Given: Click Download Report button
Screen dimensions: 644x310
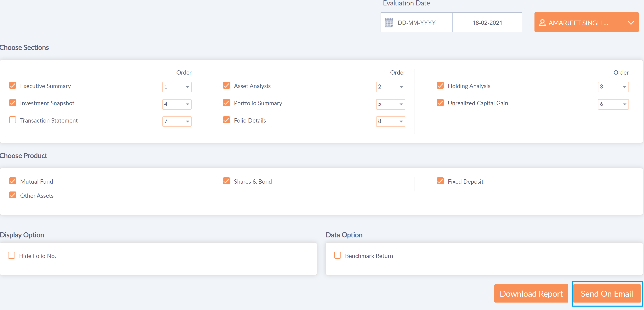Looking at the screenshot, I should 531,293.
